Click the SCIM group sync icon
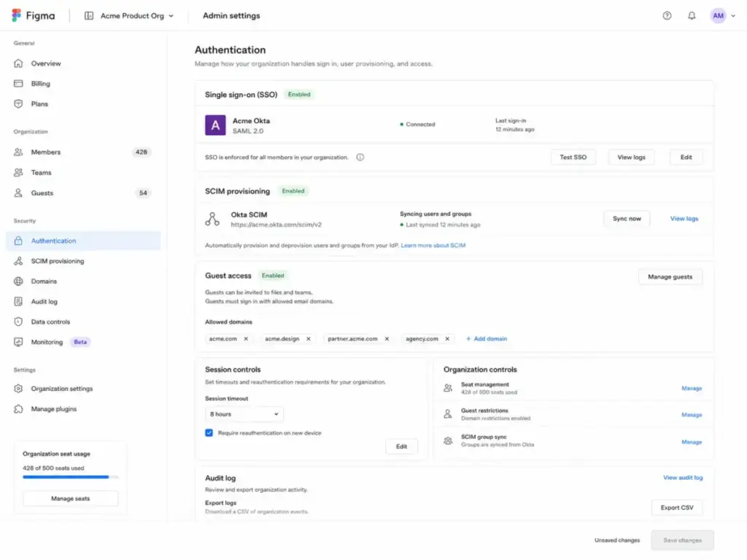Viewport: 747px width, 560px height. click(448, 440)
